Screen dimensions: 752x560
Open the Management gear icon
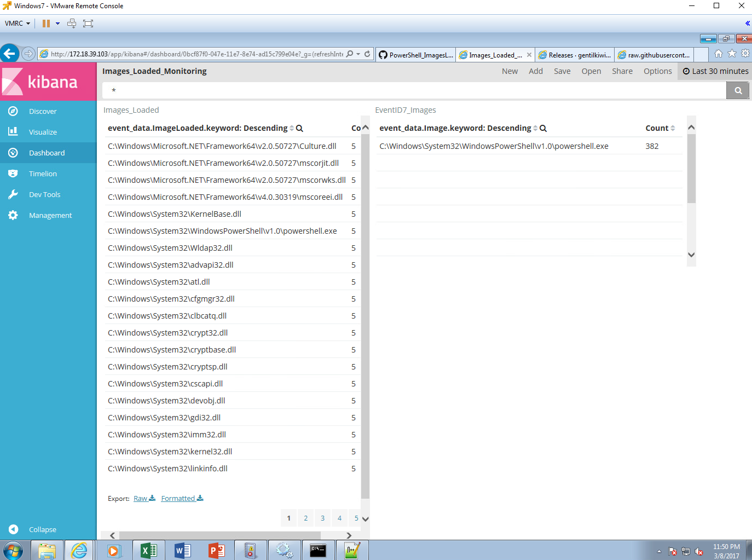13,215
